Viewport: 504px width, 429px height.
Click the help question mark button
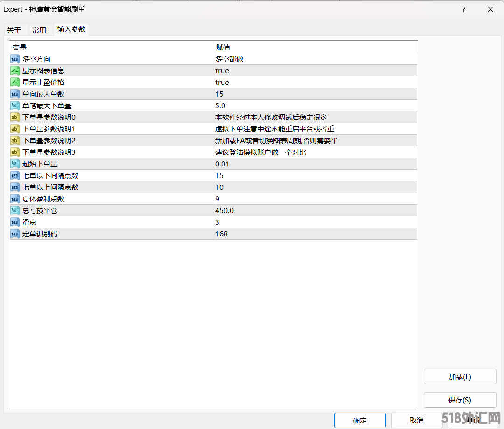(x=463, y=9)
